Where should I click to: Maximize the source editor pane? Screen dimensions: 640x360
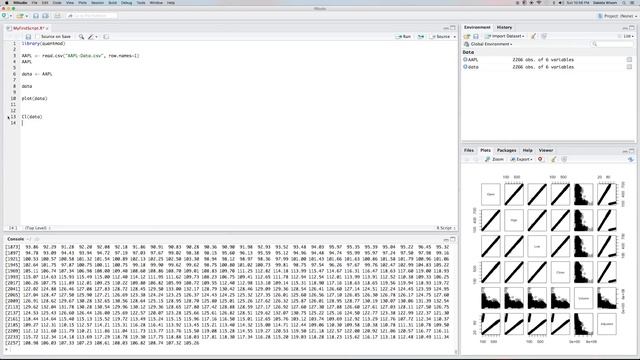(453, 28)
